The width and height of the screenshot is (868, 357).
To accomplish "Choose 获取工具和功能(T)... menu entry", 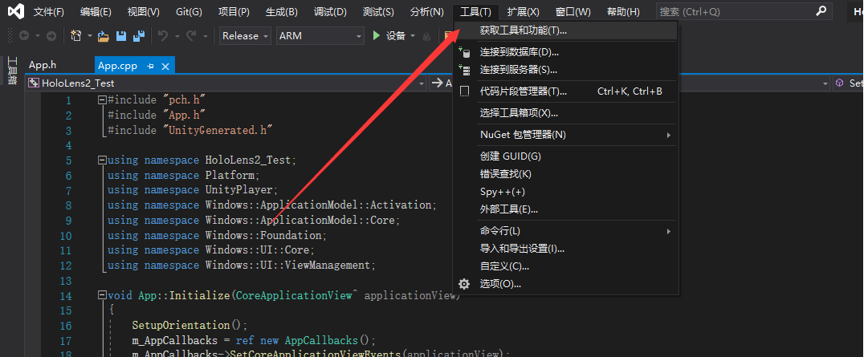I will (x=566, y=31).
